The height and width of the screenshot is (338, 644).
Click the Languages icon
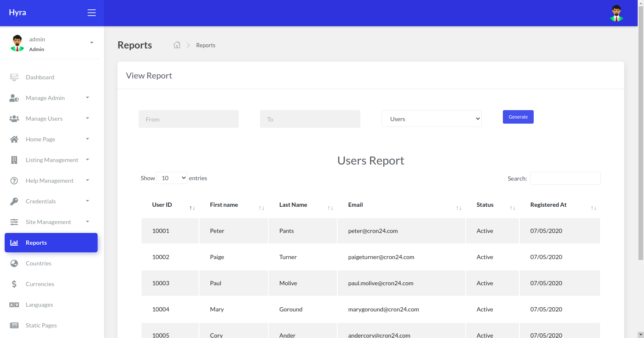[x=14, y=305]
